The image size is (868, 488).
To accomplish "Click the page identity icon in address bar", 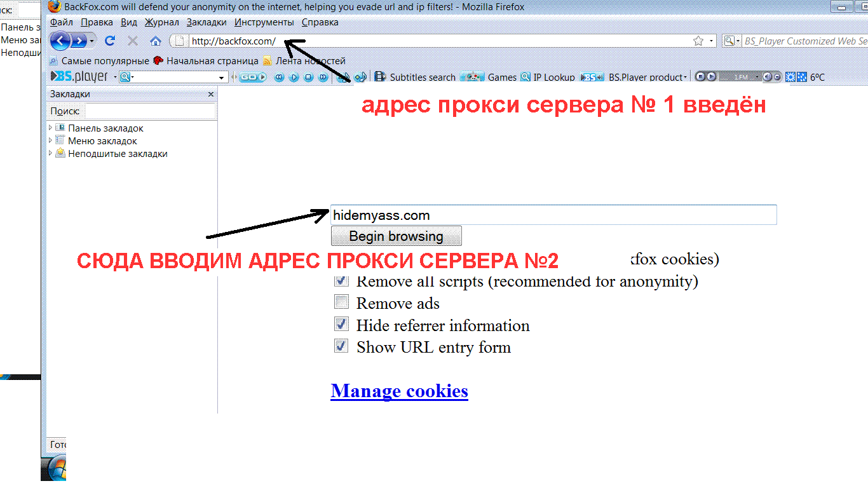I will click(x=179, y=41).
